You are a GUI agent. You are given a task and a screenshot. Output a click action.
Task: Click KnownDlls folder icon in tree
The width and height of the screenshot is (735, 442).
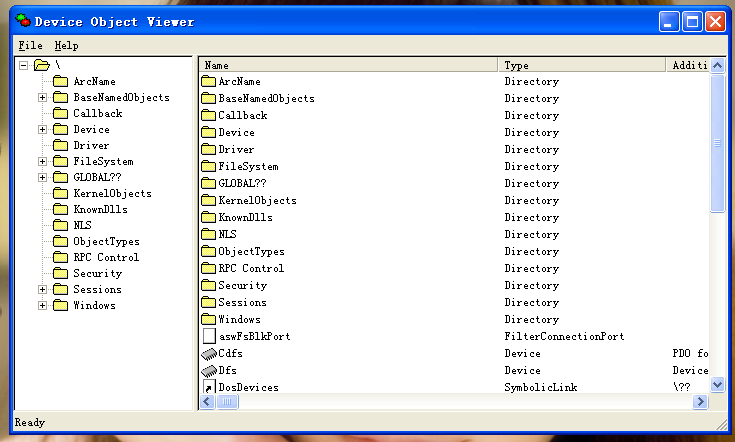click(60, 209)
